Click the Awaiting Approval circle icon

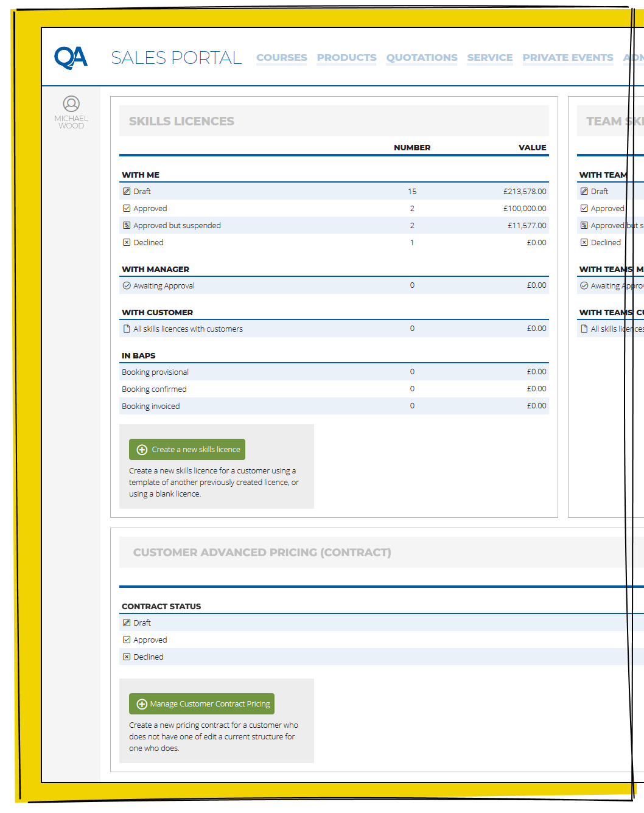click(x=127, y=285)
